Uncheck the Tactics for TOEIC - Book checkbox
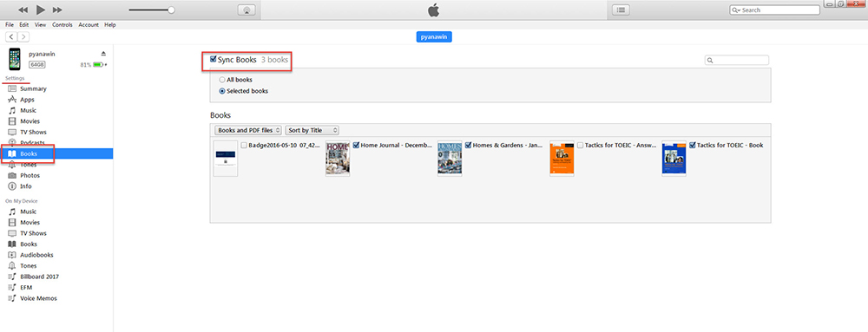Screen dimensions: 868x332 pos(693,146)
